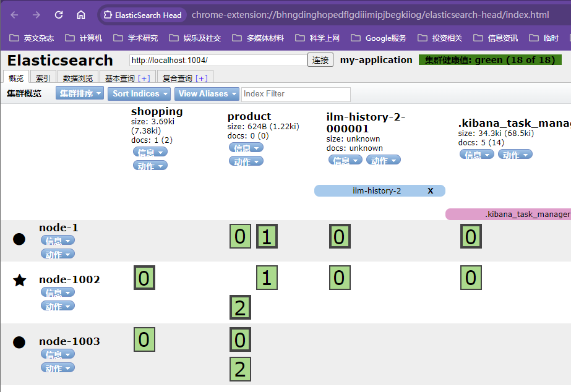Open the 复合查询 tab

click(x=178, y=78)
